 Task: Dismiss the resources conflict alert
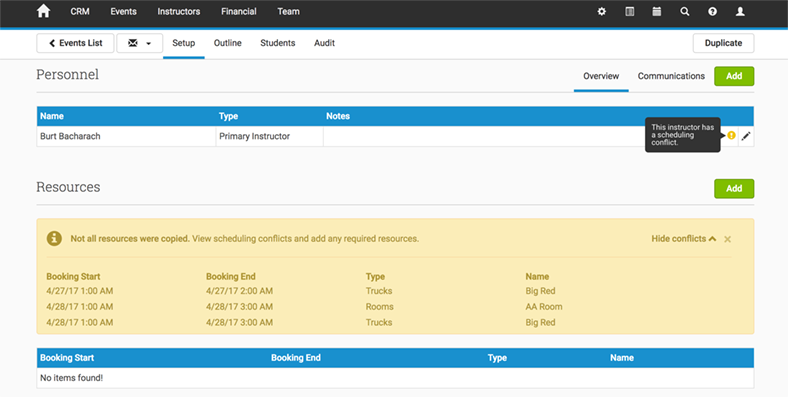[727, 239]
